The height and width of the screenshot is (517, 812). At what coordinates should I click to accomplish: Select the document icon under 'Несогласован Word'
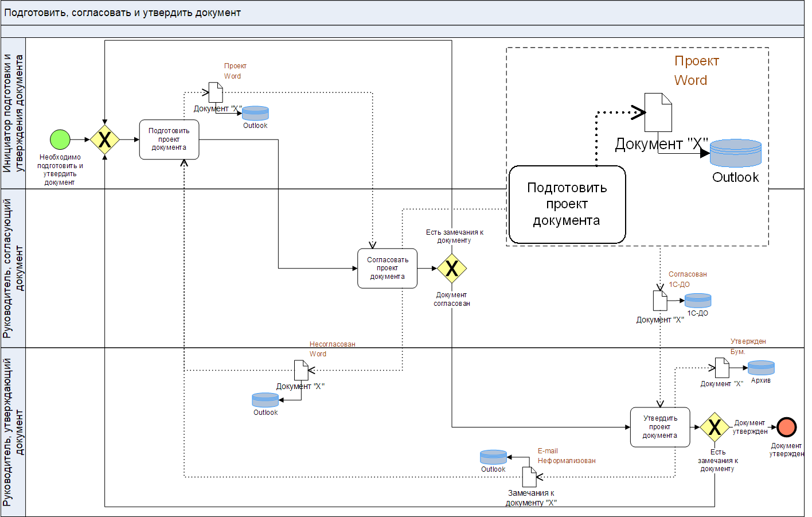(301, 370)
